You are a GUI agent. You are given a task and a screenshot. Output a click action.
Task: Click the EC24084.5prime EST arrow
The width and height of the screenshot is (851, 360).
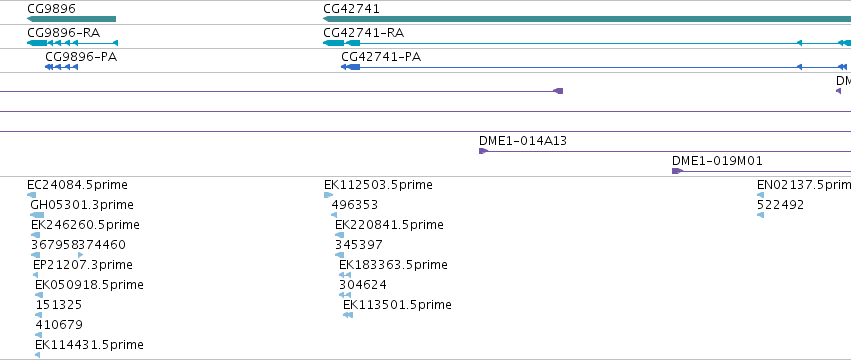pos(31,195)
